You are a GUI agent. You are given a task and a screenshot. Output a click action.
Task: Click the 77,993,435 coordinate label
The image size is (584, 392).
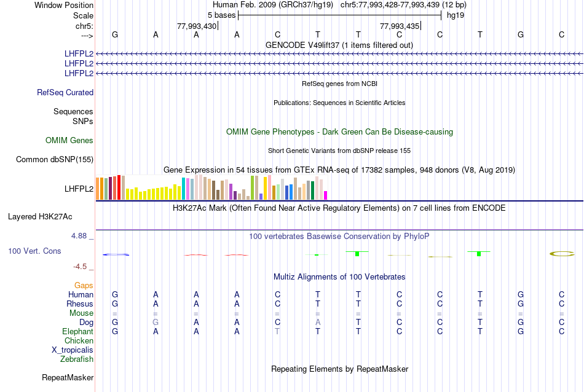(x=400, y=26)
